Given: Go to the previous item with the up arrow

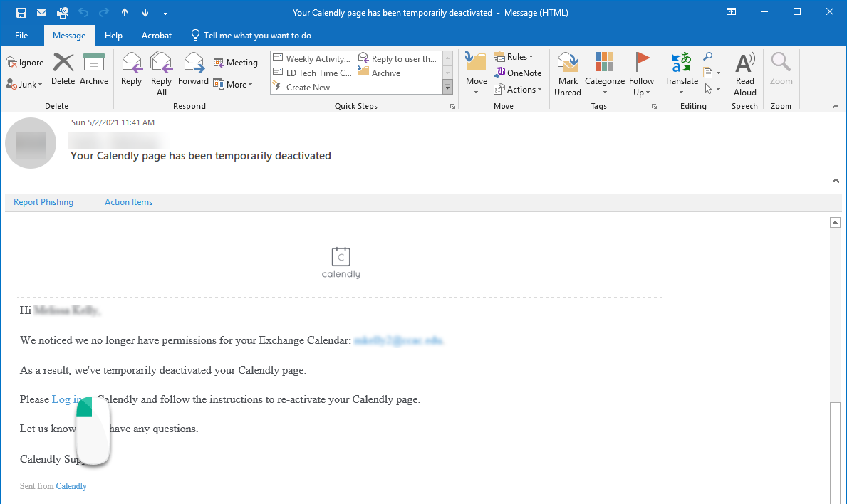Looking at the screenshot, I should pyautogui.click(x=125, y=12).
